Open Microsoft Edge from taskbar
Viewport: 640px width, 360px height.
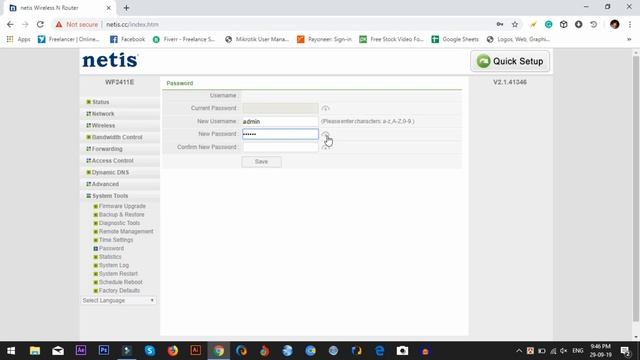[x=379, y=351]
